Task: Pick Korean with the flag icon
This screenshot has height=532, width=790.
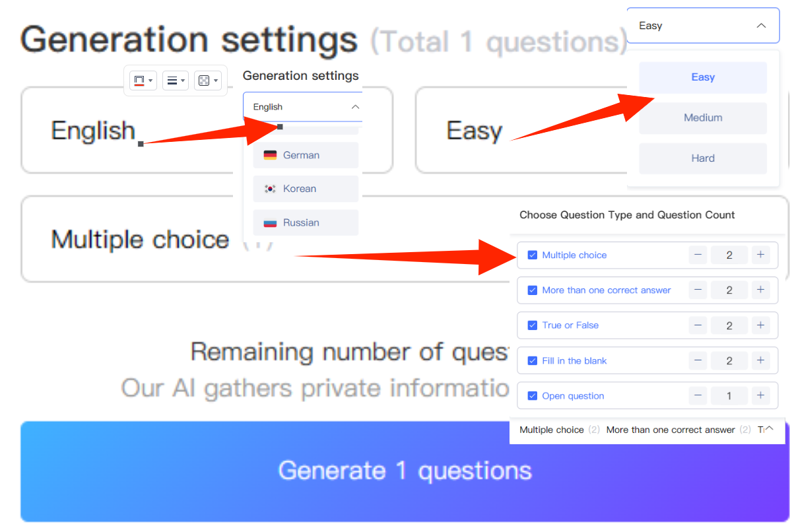Action: point(306,189)
